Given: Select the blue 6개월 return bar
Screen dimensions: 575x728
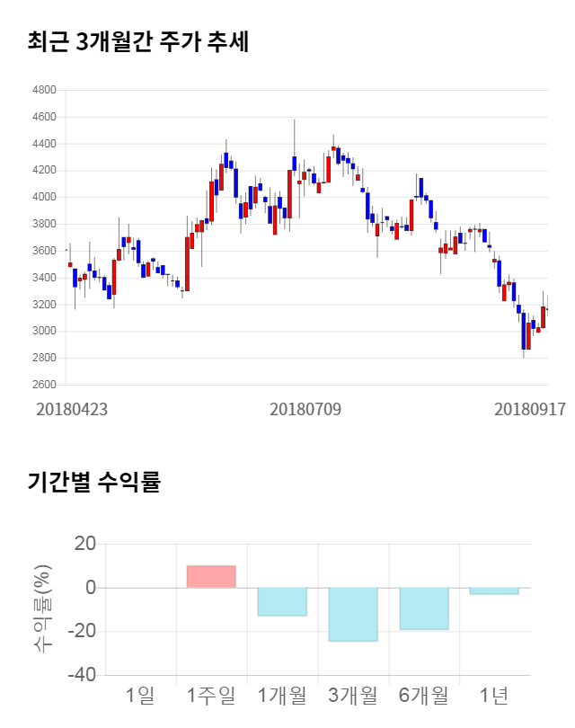Looking at the screenshot, I should coord(424,608).
